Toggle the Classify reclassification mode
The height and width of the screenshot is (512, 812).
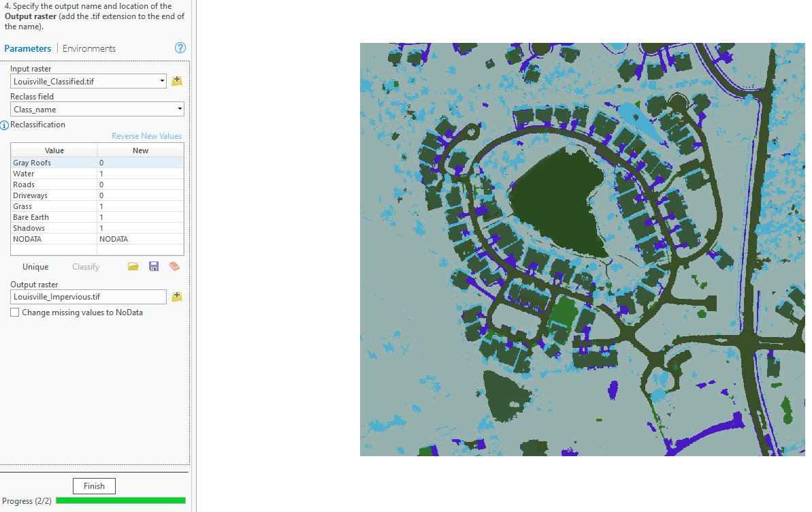85,266
